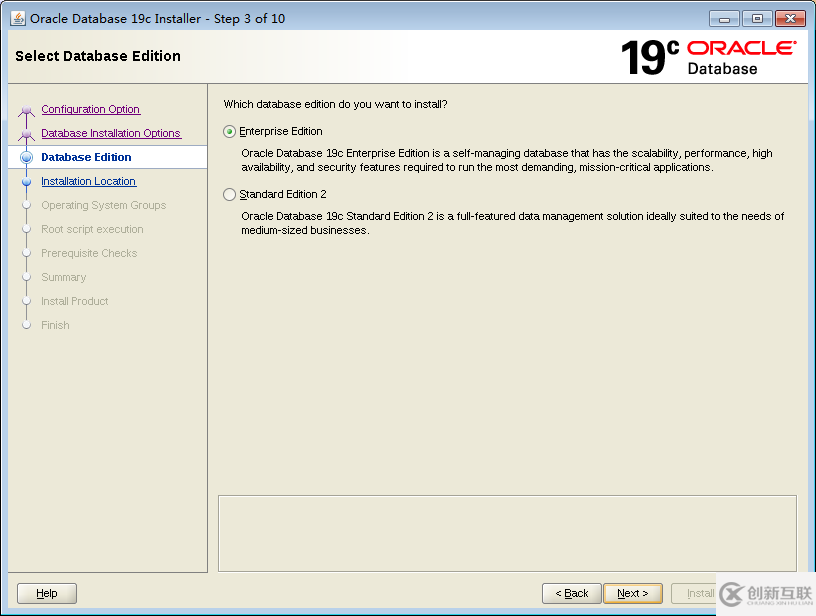Click the Summary step text
This screenshot has height=616, width=816.
63,277
